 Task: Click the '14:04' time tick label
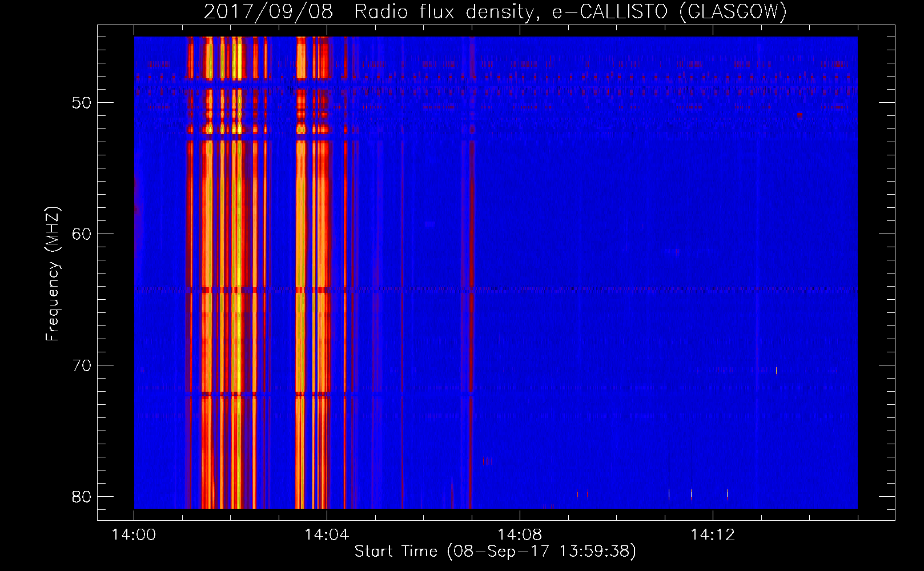coord(327,535)
